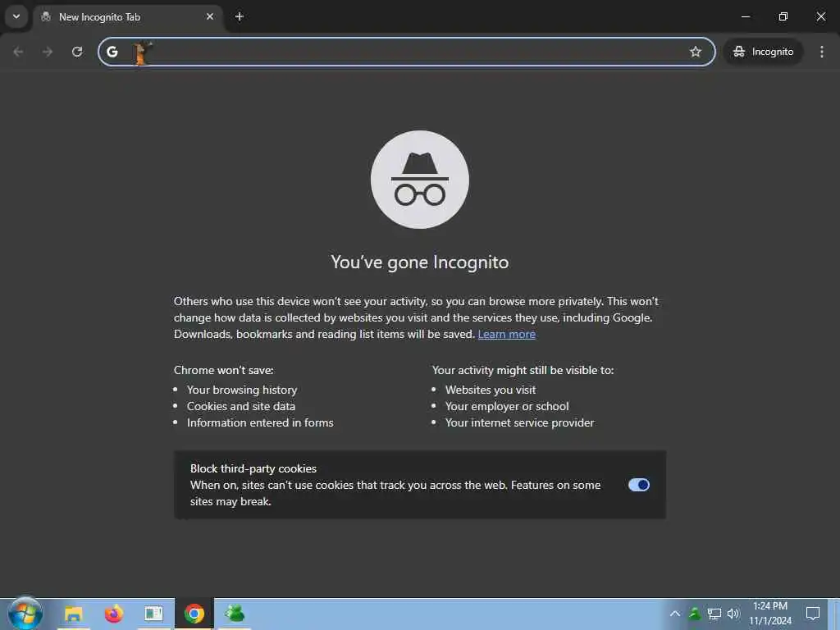
Task: Open the Action Center notifications icon
Action: [x=813, y=614]
